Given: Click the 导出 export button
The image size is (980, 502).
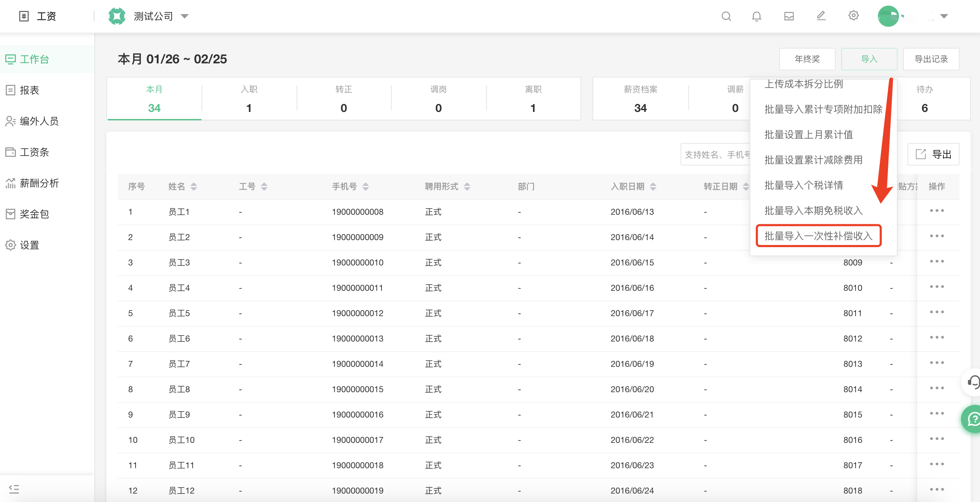Looking at the screenshot, I should [x=933, y=154].
